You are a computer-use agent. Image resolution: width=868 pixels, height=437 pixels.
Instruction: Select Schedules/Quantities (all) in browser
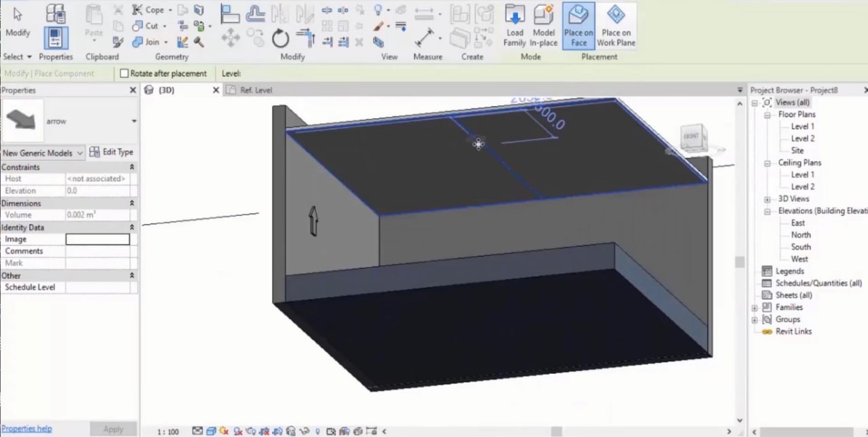point(818,283)
